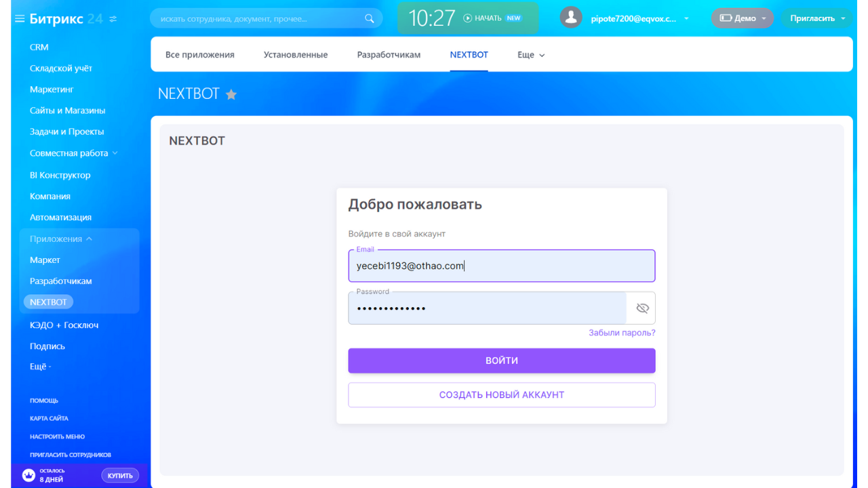Toggle the hamburger menu beside the Битрикс logo
868x488 pixels.
pyautogui.click(x=20, y=19)
